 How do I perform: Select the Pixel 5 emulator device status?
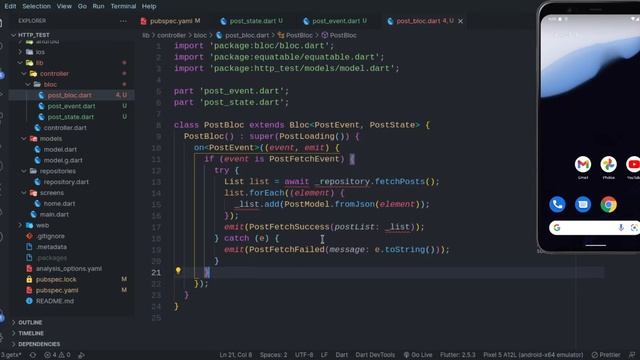[x=533, y=355]
